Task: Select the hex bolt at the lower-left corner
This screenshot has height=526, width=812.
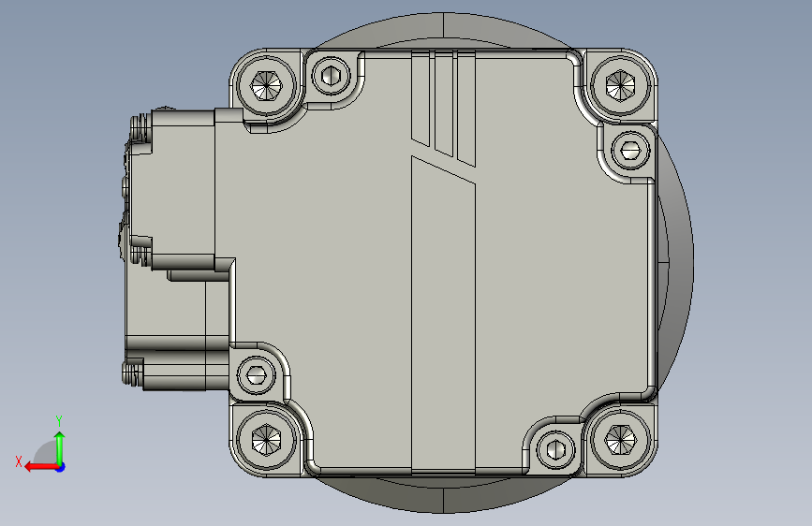Action: 266,439
